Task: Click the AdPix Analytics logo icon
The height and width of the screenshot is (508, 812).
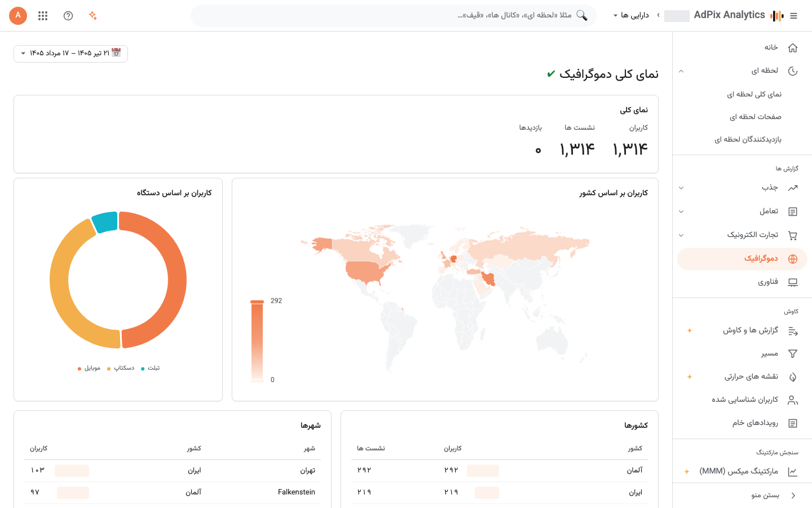Action: click(777, 16)
